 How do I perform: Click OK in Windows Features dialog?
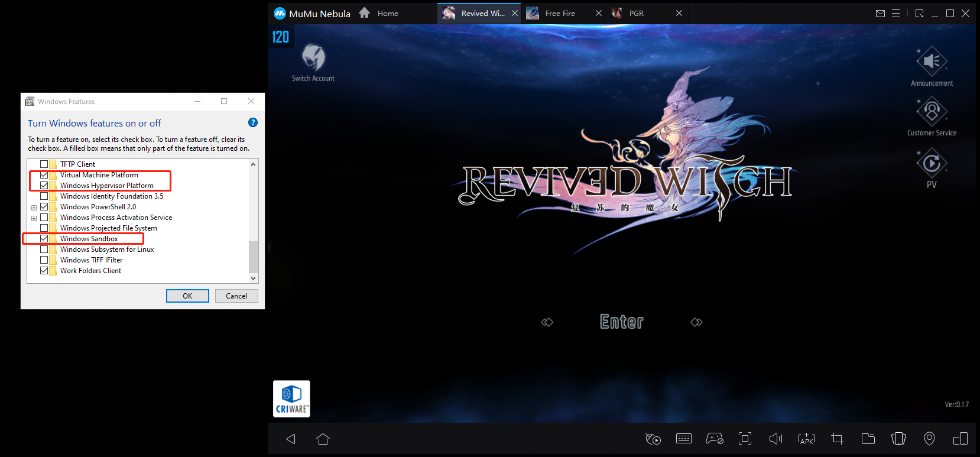[x=187, y=296]
